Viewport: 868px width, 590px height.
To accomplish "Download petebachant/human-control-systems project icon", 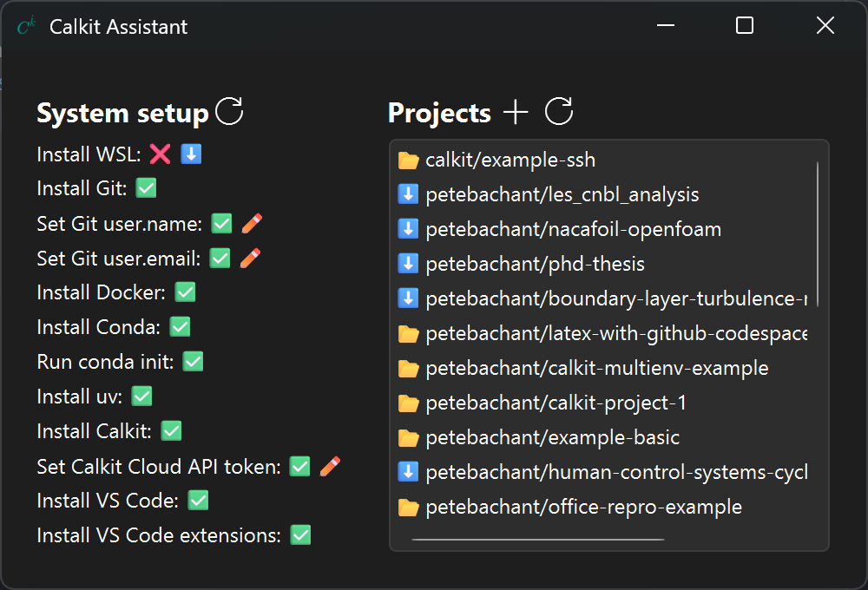I will coord(408,472).
